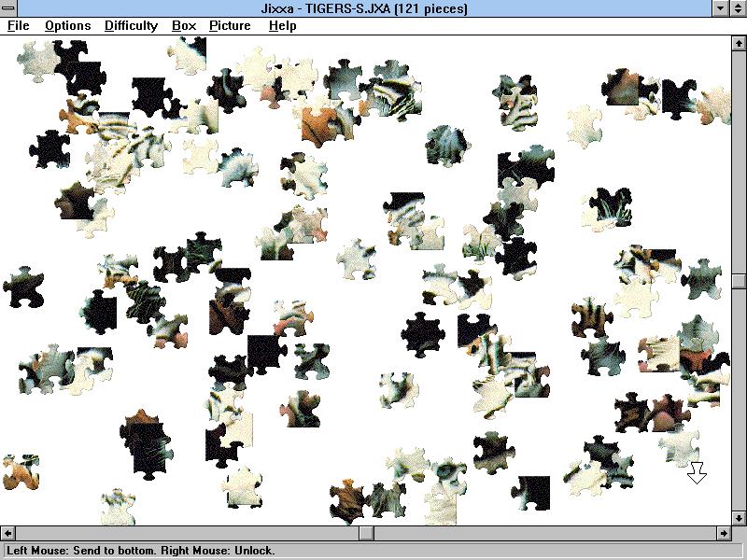This screenshot has height=560, width=747.
Task: Select the grey-green round piece near top right center
Action: tap(447, 146)
